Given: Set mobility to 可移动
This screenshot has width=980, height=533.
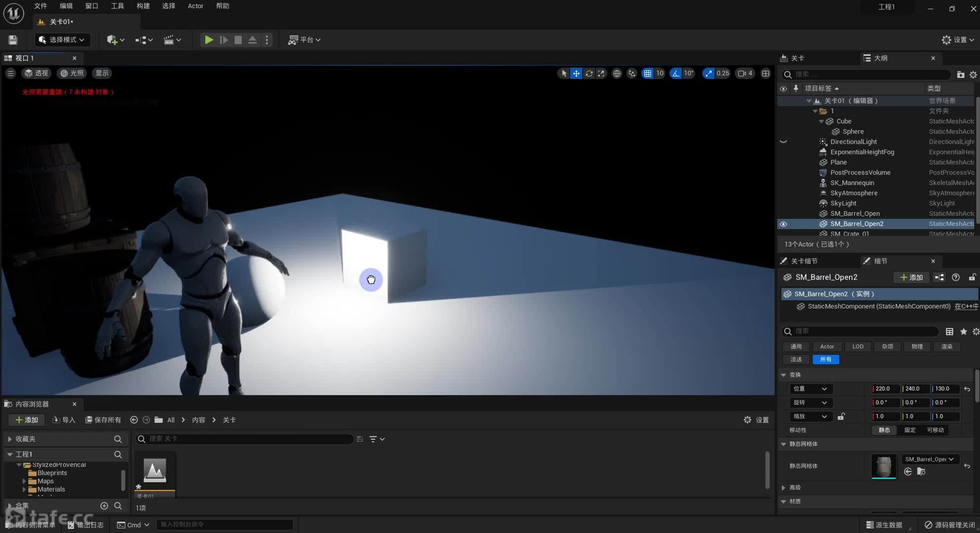Looking at the screenshot, I should coord(935,430).
